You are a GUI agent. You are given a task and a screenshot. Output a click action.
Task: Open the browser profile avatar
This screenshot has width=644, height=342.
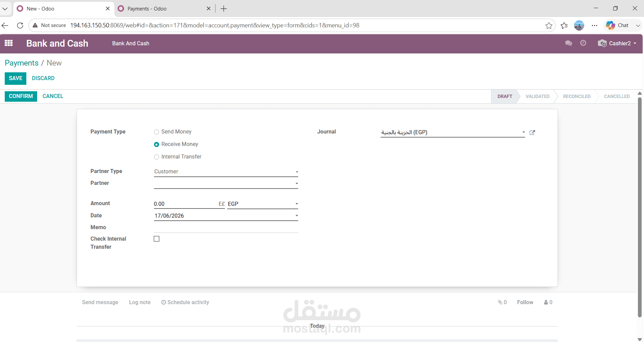click(579, 25)
